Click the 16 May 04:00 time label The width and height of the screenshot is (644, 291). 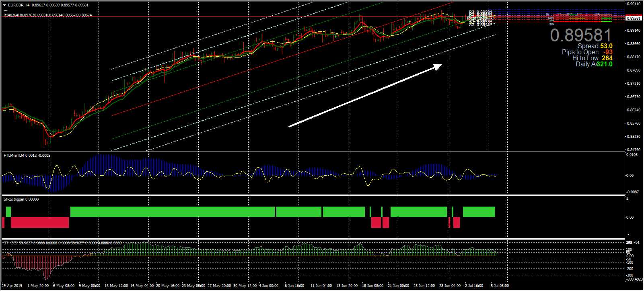142,286
